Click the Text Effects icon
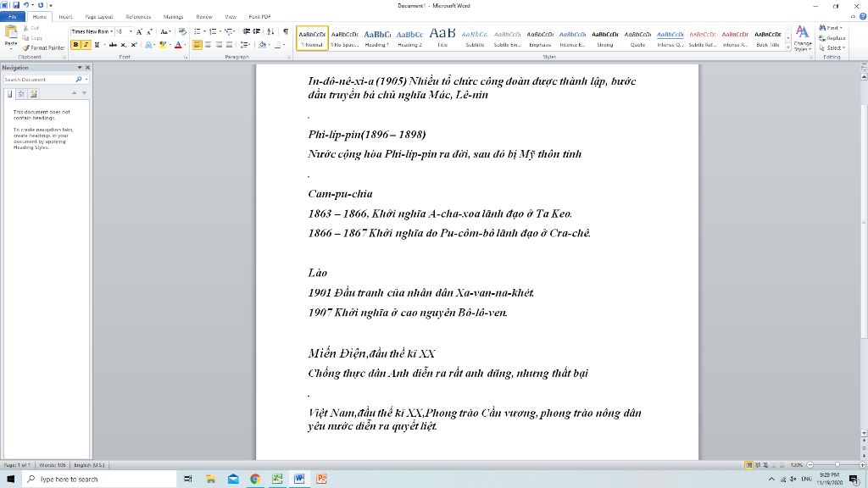This screenshot has height=488, width=868. tap(149, 45)
